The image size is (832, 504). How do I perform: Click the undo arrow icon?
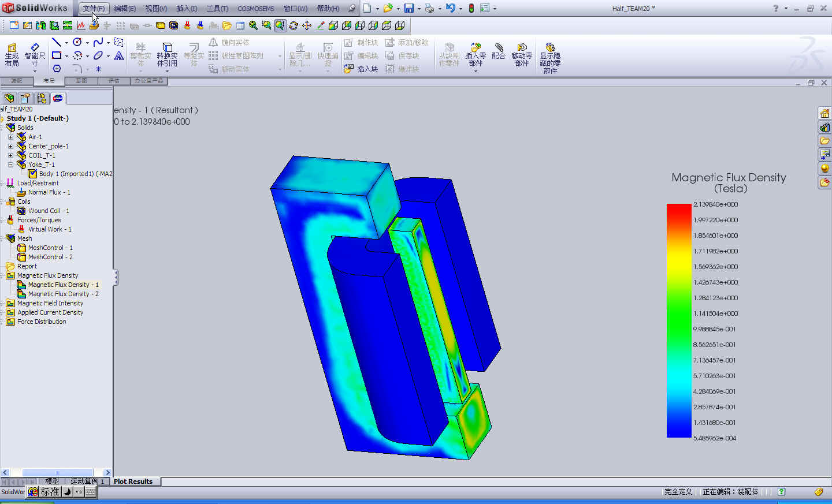click(451, 8)
